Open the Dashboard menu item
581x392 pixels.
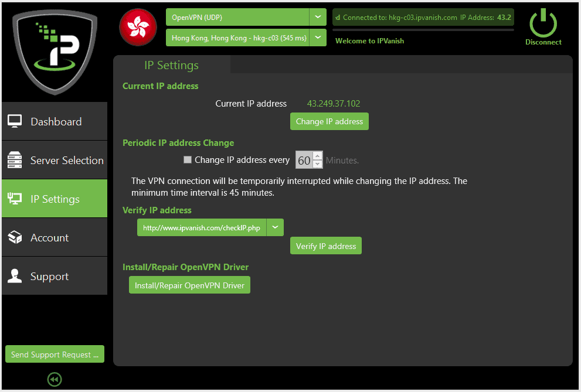coord(55,121)
